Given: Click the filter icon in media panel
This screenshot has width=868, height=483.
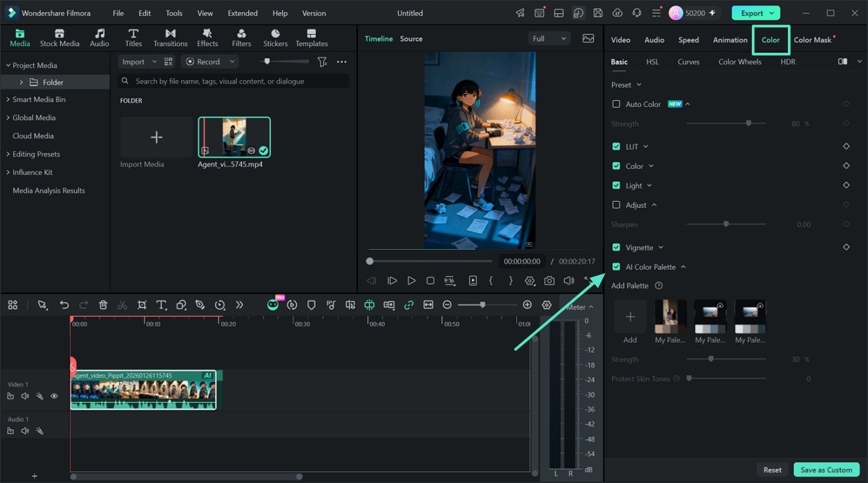Looking at the screenshot, I should point(322,61).
